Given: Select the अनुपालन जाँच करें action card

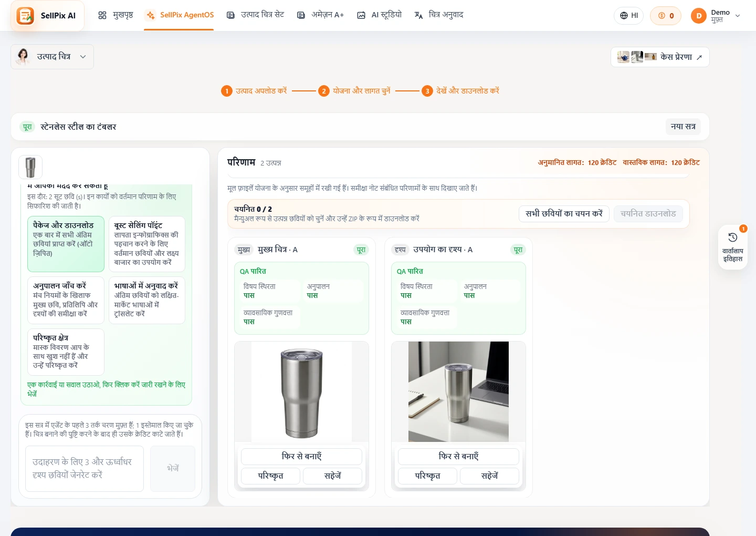Looking at the screenshot, I should (66, 300).
